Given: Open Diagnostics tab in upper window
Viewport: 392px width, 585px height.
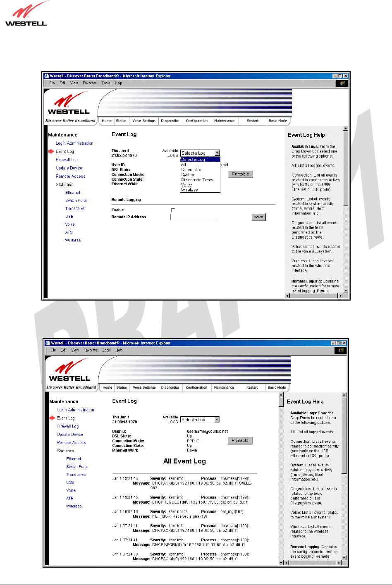Looking at the screenshot, I should (170, 121).
